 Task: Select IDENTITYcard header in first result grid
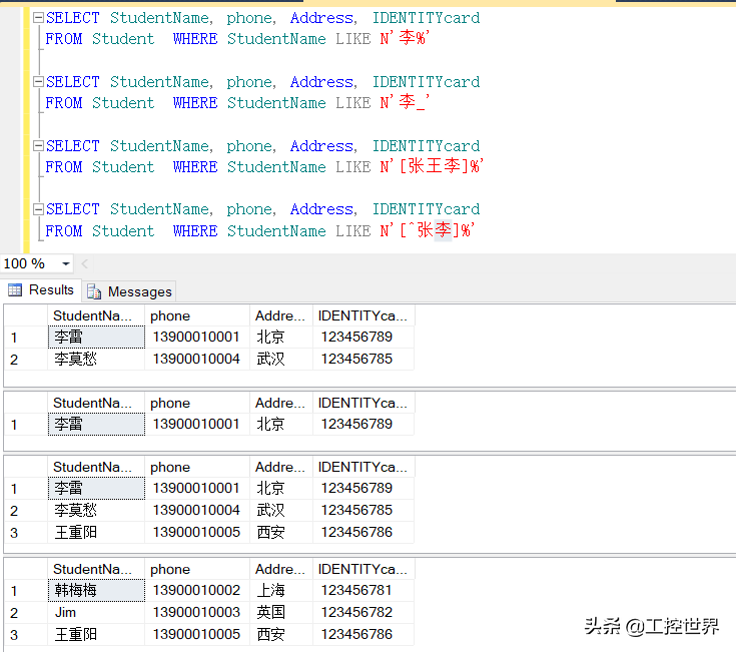pyautogui.click(x=363, y=316)
